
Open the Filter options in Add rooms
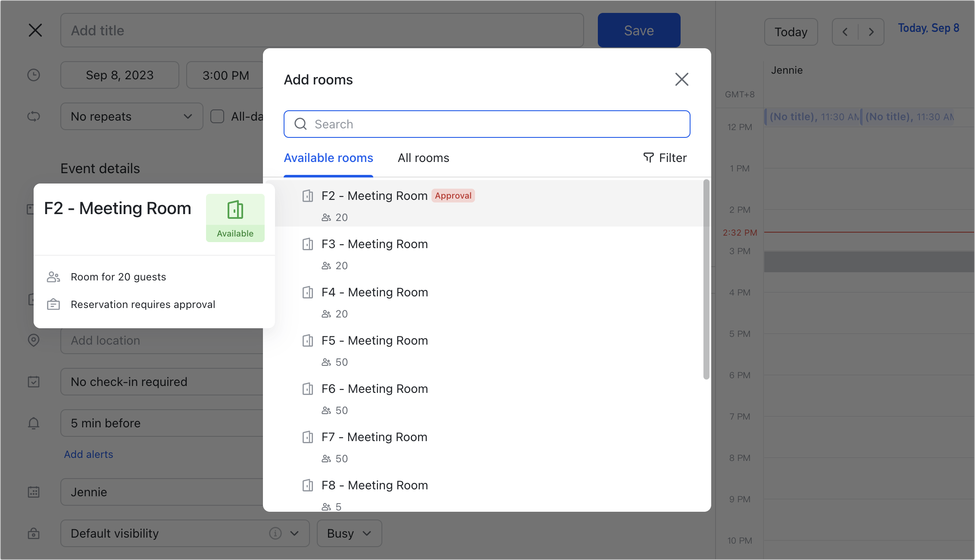click(665, 158)
